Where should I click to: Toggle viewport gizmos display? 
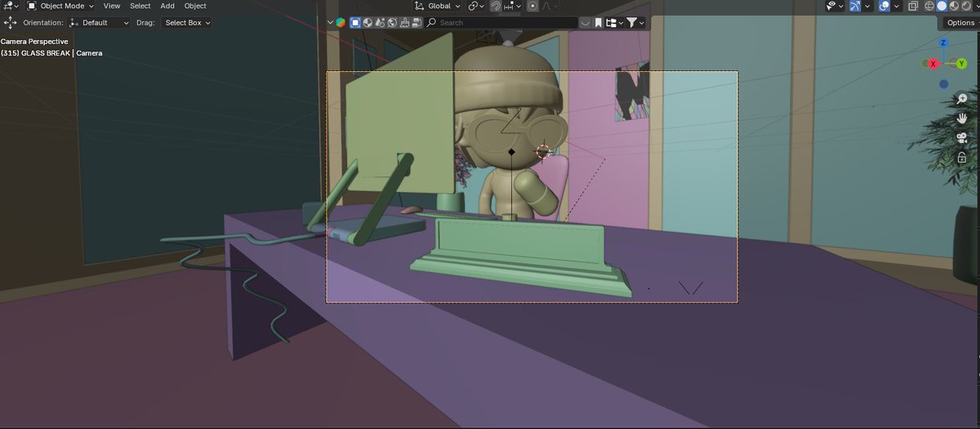(855, 6)
